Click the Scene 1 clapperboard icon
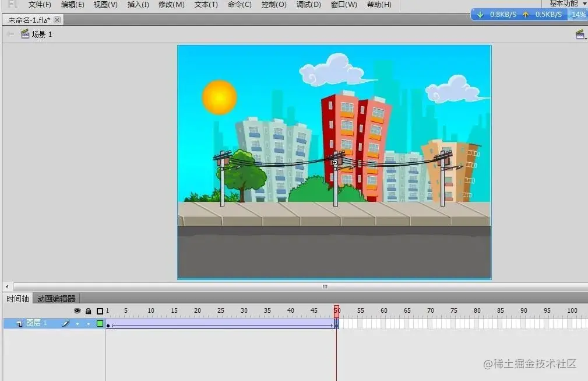This screenshot has height=381, width=588. pyautogui.click(x=24, y=34)
